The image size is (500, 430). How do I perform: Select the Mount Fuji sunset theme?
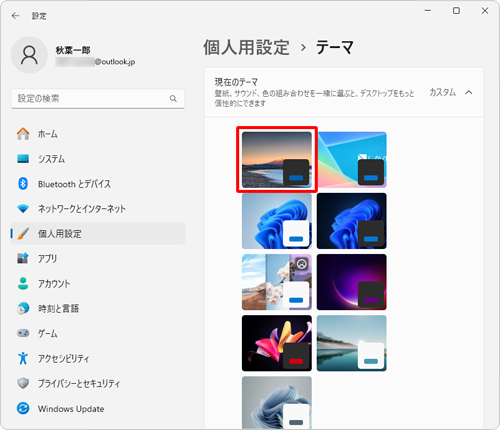277,159
